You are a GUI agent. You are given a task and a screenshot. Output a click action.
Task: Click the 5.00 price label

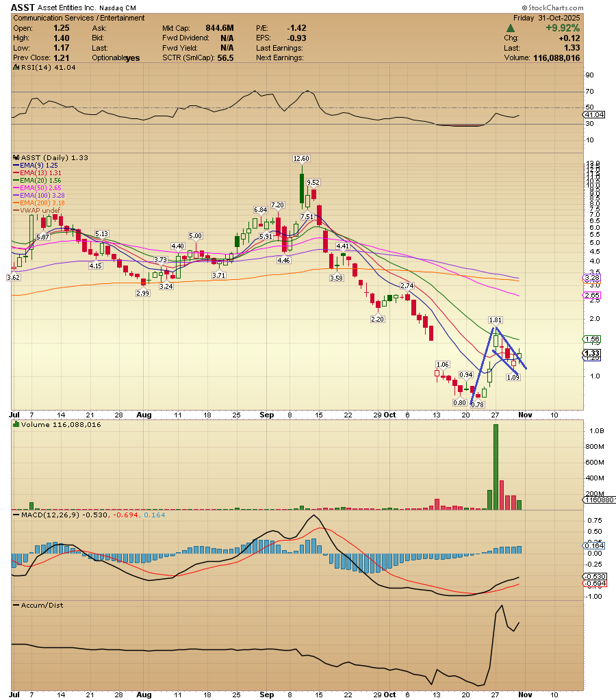pyautogui.click(x=195, y=235)
